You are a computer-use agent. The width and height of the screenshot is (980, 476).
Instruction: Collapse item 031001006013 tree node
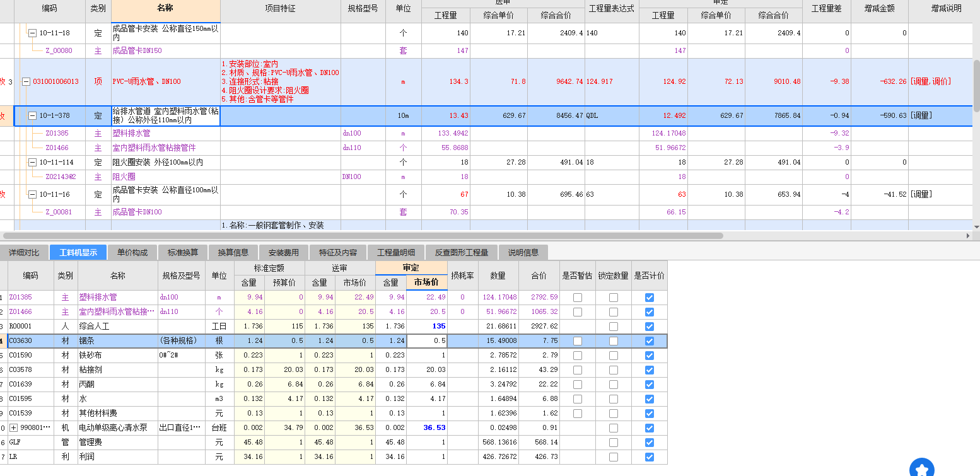[x=26, y=81]
